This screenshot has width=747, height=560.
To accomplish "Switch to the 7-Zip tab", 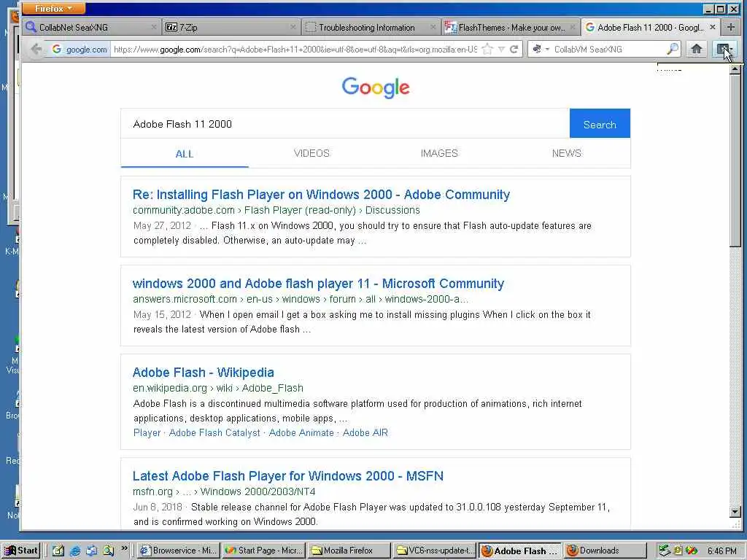I will 231,27.
